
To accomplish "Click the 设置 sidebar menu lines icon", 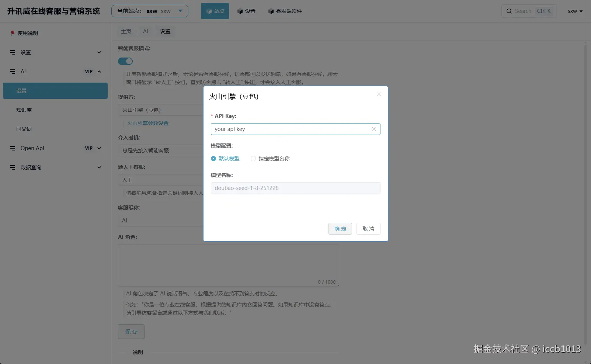I will point(13,52).
